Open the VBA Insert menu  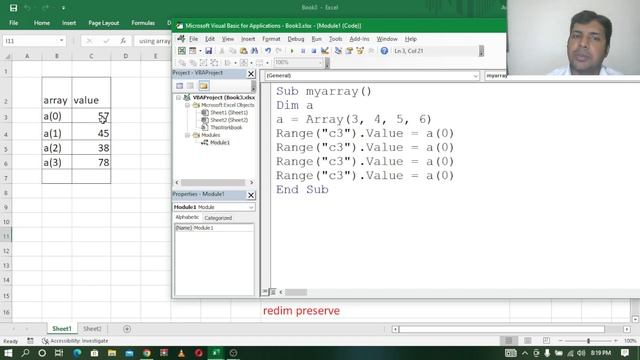tap(248, 39)
